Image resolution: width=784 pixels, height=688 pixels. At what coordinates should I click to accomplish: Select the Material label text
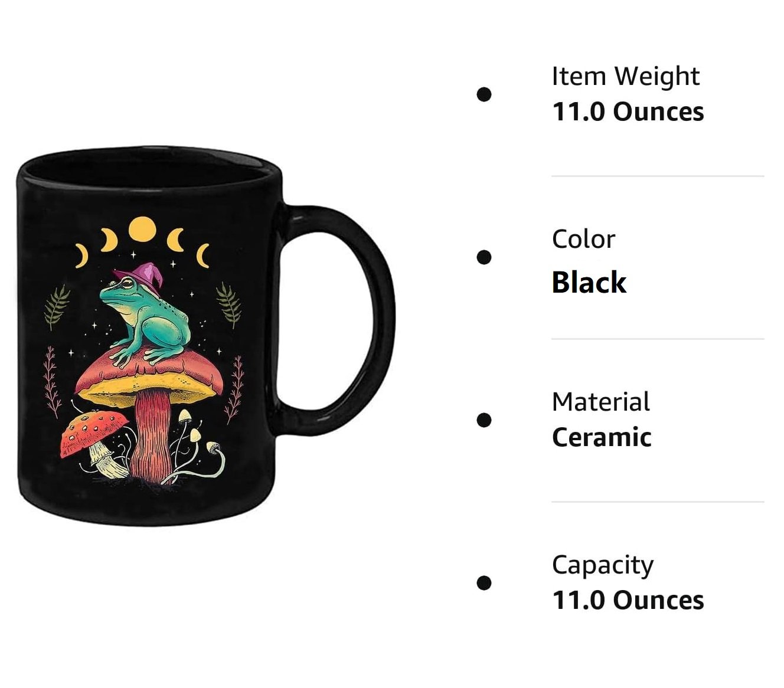pos(600,402)
